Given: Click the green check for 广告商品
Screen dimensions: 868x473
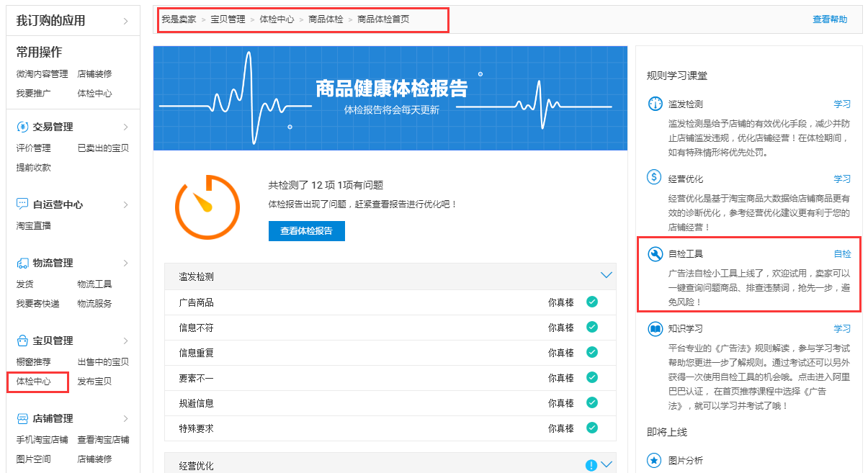Looking at the screenshot, I should (x=592, y=302).
